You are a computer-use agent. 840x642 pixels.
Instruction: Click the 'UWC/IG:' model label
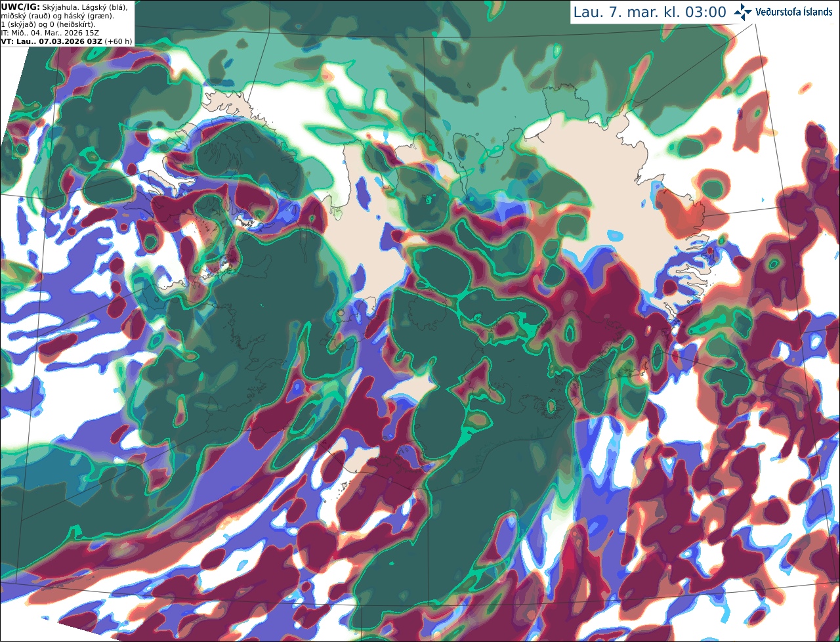coord(20,7)
